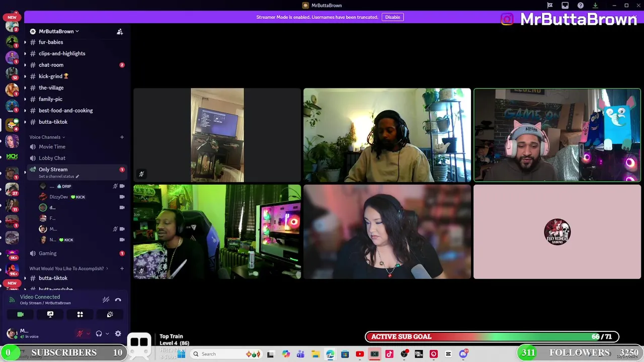
Task: Open the clips-and-highlights channel
Action: click(62, 53)
